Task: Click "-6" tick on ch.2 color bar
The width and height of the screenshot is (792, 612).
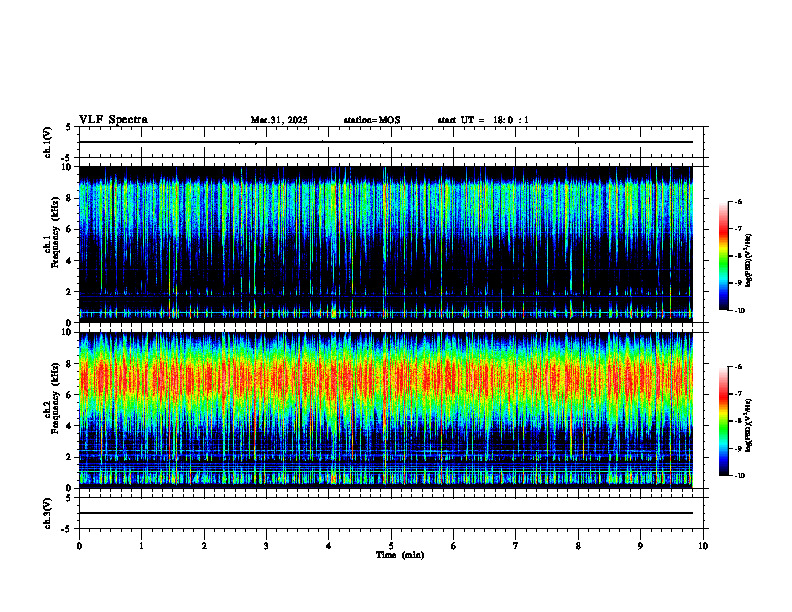Action: point(738,367)
